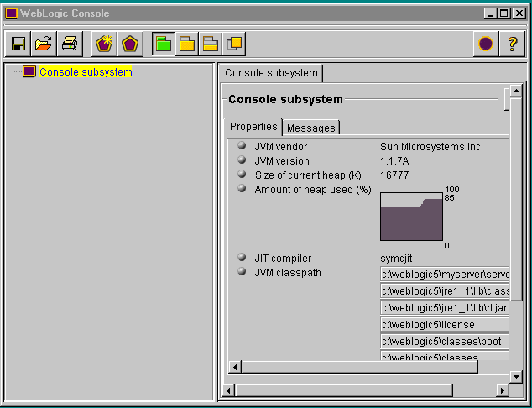
Task: Click the Console subsystem panel heading
Action: [285, 99]
